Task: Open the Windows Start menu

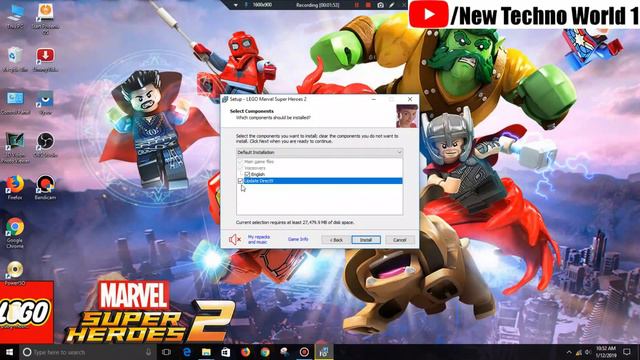Action: pyautogui.click(x=9, y=352)
